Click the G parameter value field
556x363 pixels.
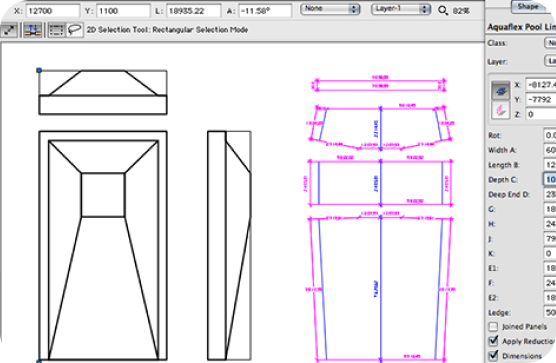550,209
